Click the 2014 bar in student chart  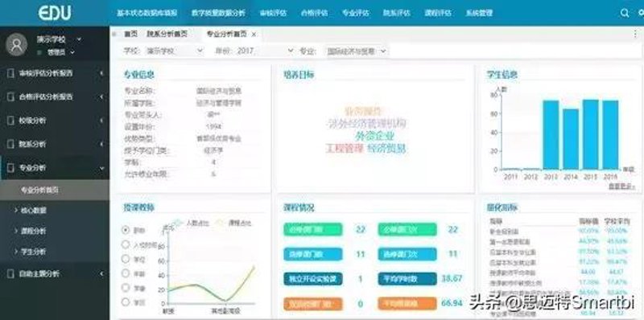[x=571, y=139]
